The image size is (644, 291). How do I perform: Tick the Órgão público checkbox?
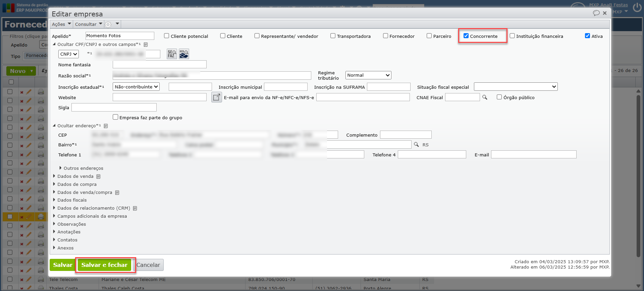pyautogui.click(x=499, y=97)
